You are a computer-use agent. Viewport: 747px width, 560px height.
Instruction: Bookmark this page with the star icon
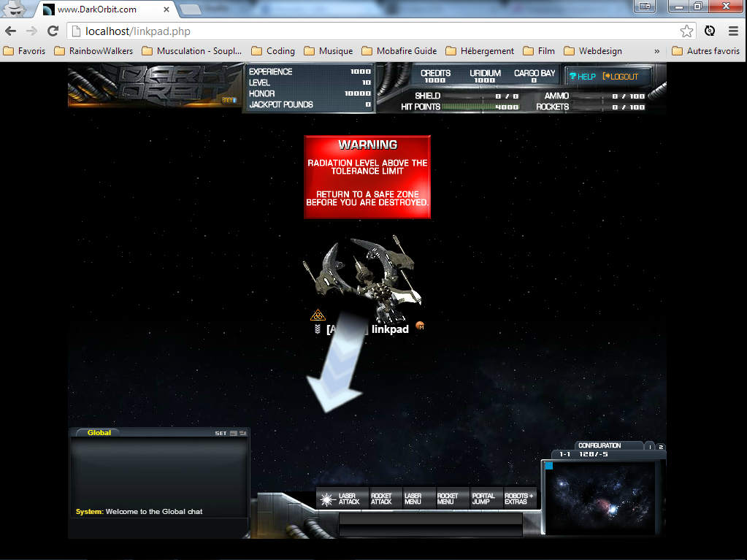pos(686,31)
